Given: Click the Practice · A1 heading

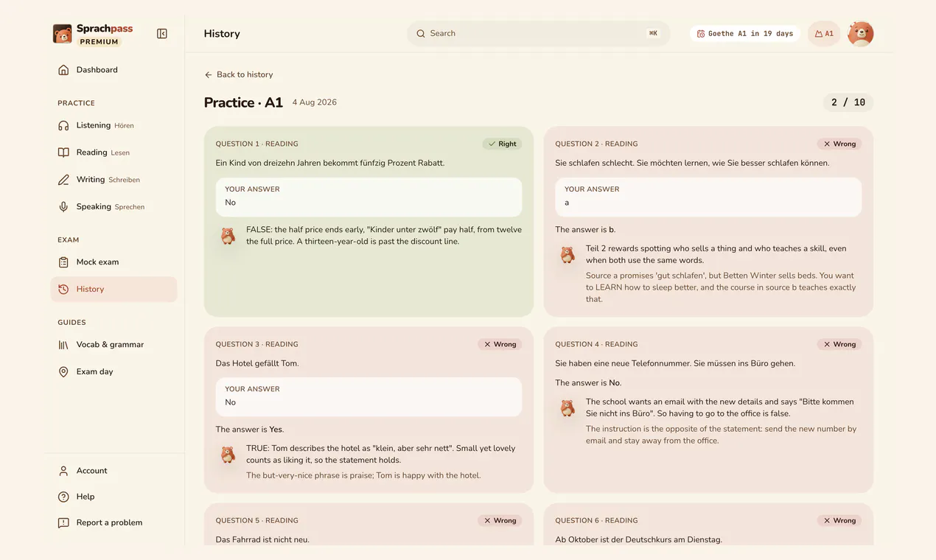Looking at the screenshot, I should pyautogui.click(x=243, y=103).
